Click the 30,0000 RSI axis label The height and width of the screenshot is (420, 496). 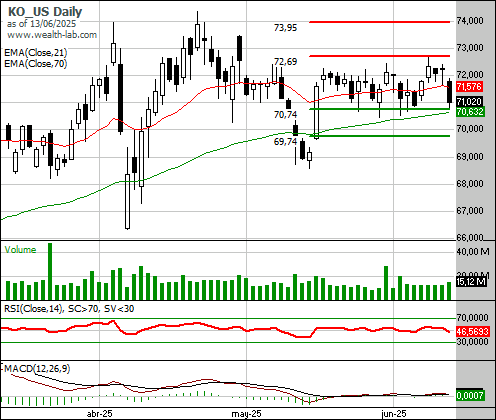pyautogui.click(x=472, y=342)
